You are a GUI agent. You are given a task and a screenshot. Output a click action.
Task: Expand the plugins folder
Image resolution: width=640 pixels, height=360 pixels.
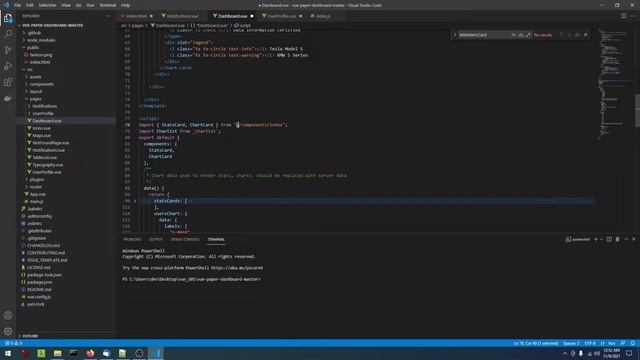[x=37, y=179]
